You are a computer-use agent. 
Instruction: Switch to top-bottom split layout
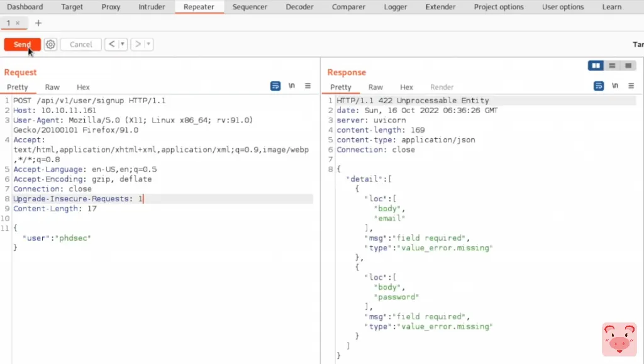pos(612,66)
